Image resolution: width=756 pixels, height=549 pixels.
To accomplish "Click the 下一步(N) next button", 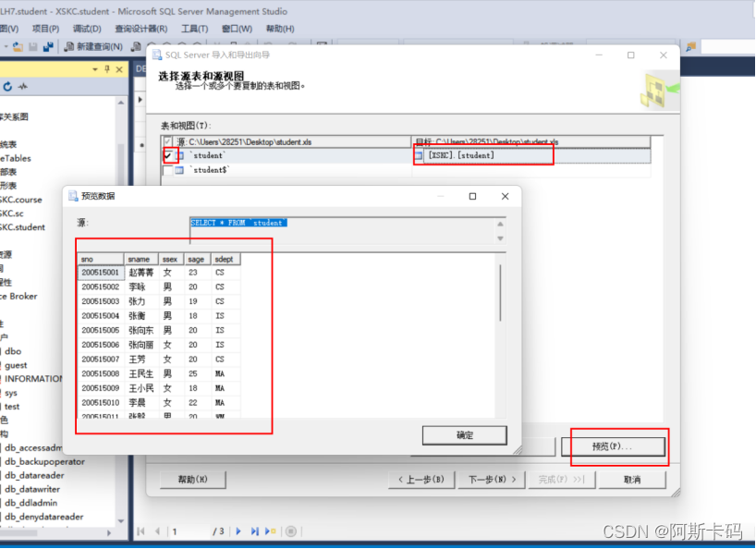I will pyautogui.click(x=492, y=480).
